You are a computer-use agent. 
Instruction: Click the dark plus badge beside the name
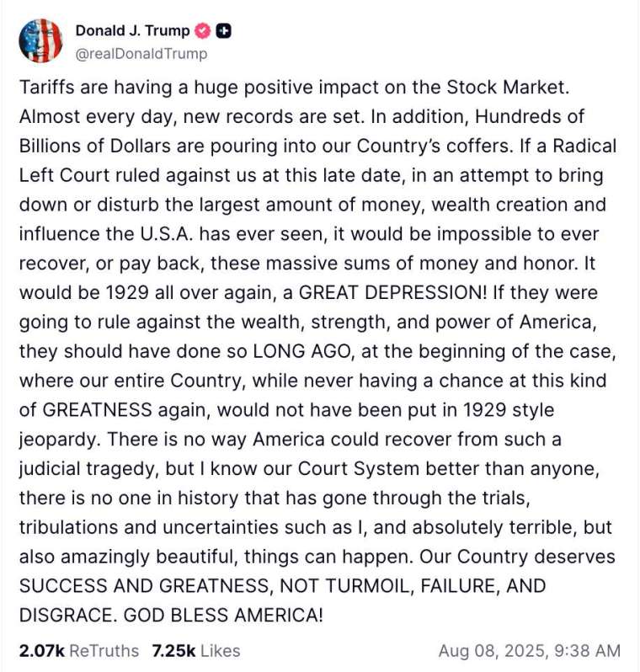[223, 31]
